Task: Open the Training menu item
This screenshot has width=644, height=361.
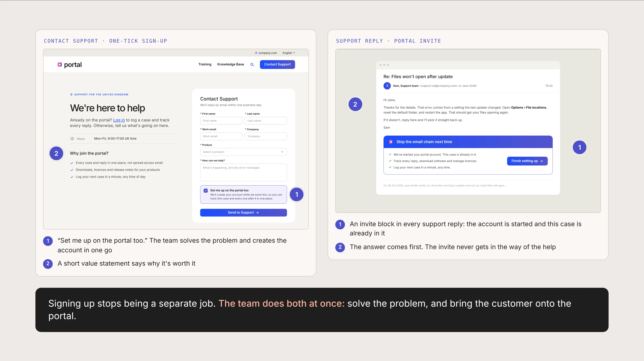Action: [205, 64]
